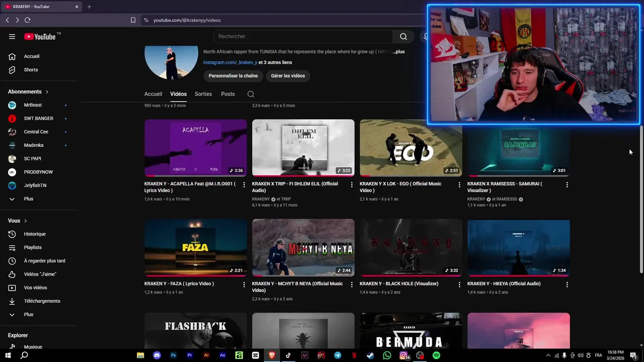Open options menu for EGO video
644x362 pixels.
pyautogui.click(x=459, y=185)
